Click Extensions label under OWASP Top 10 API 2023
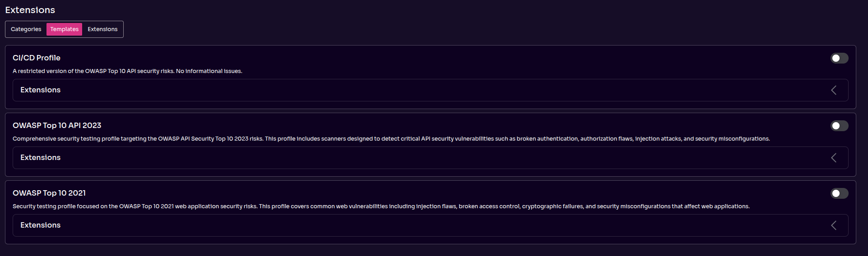868x256 pixels. coord(41,157)
